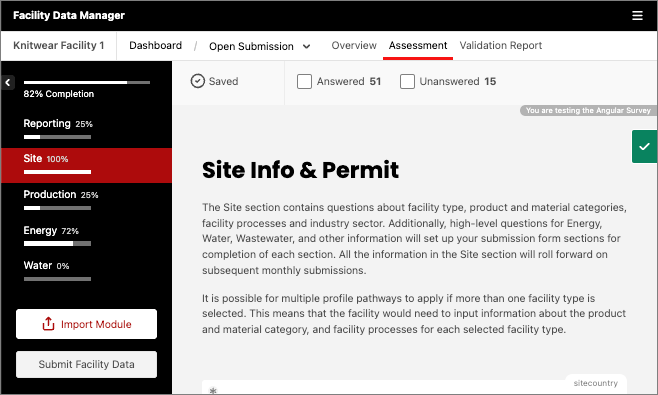The width and height of the screenshot is (658, 395).
Task: Click the Production progress bar
Action: [x=57, y=208]
